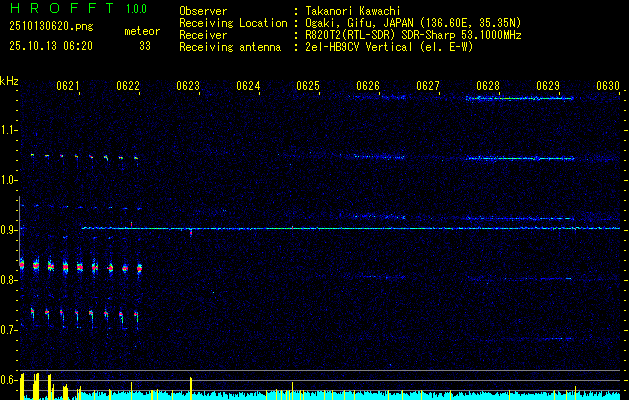Click the 0628 time marker
629x400 pixels.
pyautogui.click(x=488, y=86)
